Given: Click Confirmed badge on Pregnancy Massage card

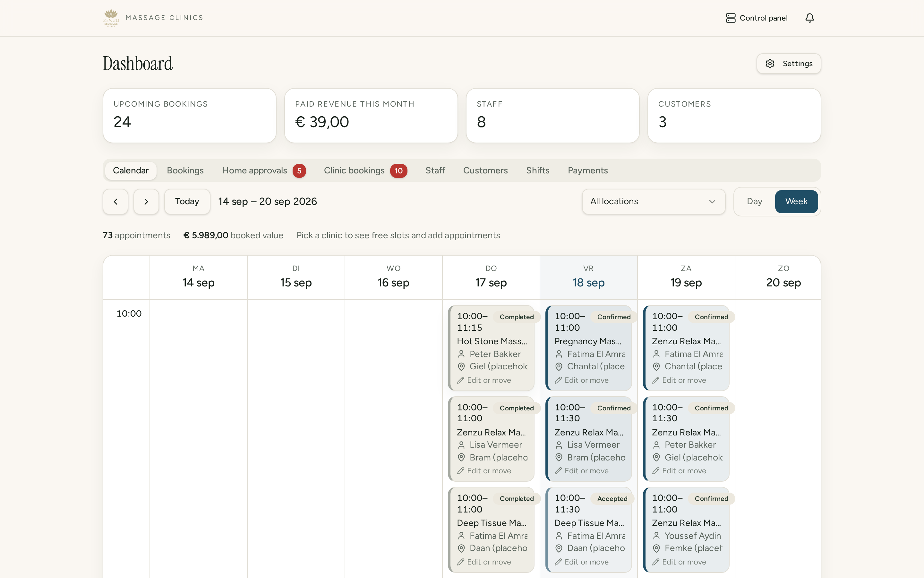Looking at the screenshot, I should pyautogui.click(x=613, y=317).
